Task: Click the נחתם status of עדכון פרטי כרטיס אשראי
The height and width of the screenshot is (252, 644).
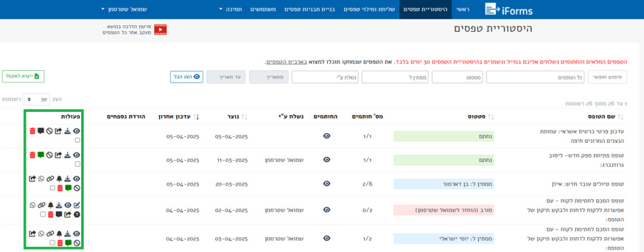Action: coord(444,136)
